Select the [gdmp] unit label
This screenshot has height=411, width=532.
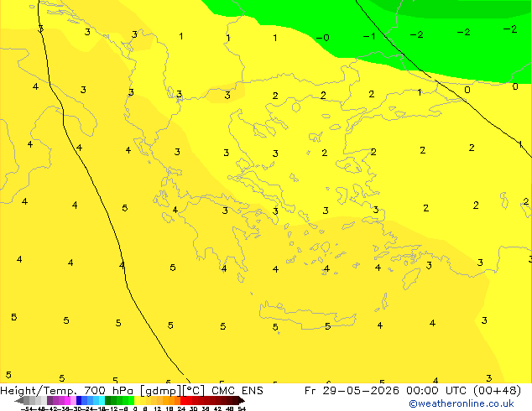tap(161, 391)
